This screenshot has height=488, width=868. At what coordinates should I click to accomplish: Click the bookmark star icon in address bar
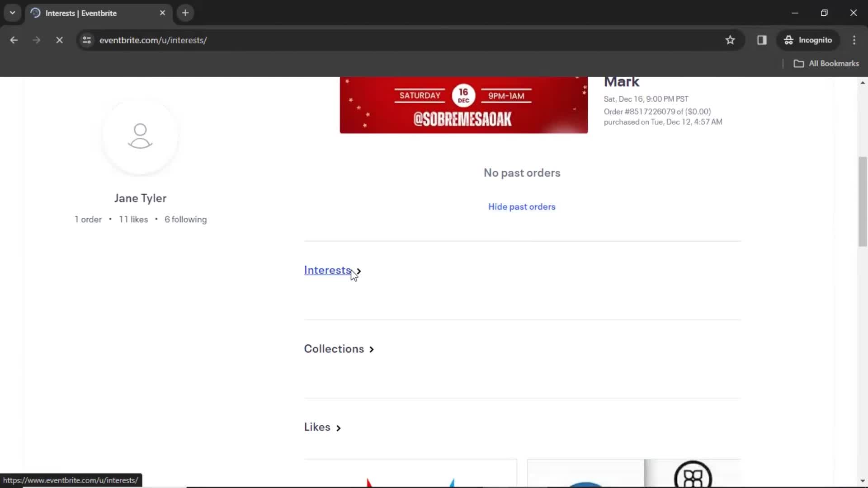pyautogui.click(x=730, y=40)
